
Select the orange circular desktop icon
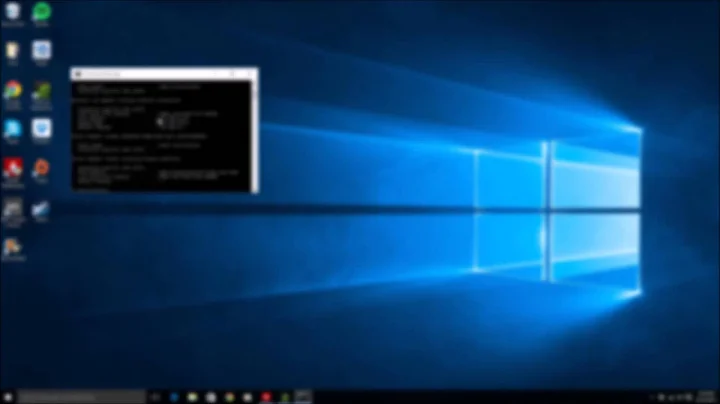[x=41, y=168]
